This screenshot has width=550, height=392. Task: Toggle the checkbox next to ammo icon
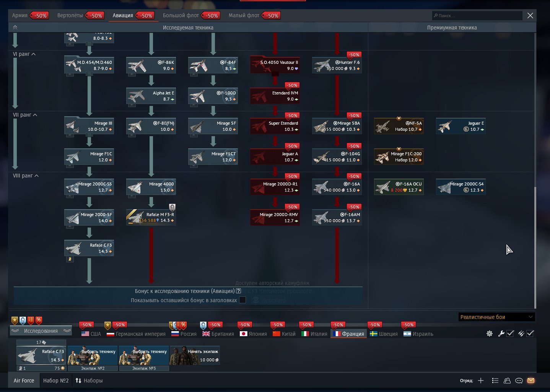pyautogui.click(x=530, y=333)
